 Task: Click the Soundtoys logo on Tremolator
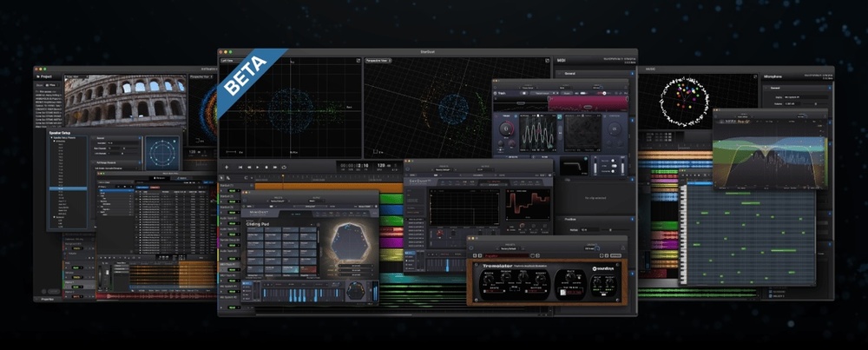602,268
